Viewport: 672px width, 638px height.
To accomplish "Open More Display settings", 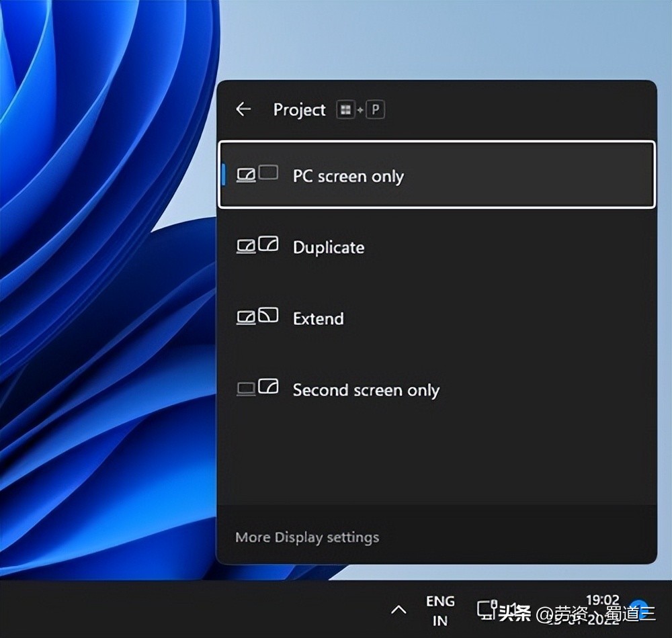I will (x=307, y=537).
